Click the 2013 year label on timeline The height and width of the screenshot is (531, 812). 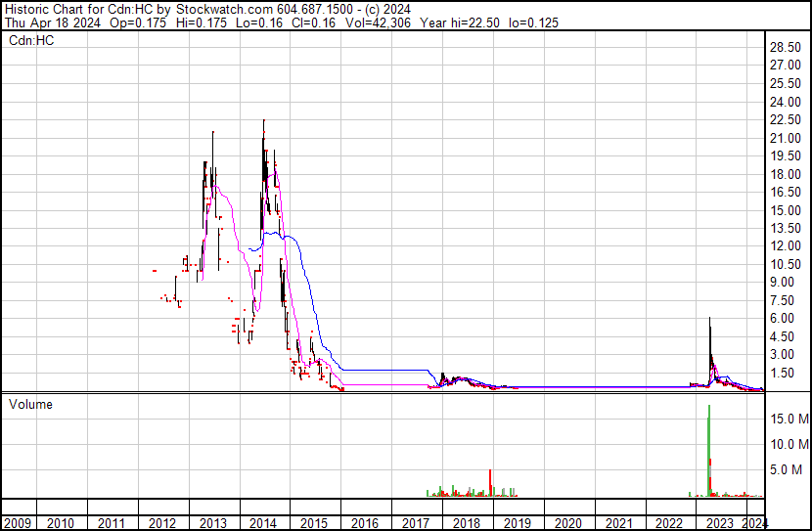[x=212, y=523]
